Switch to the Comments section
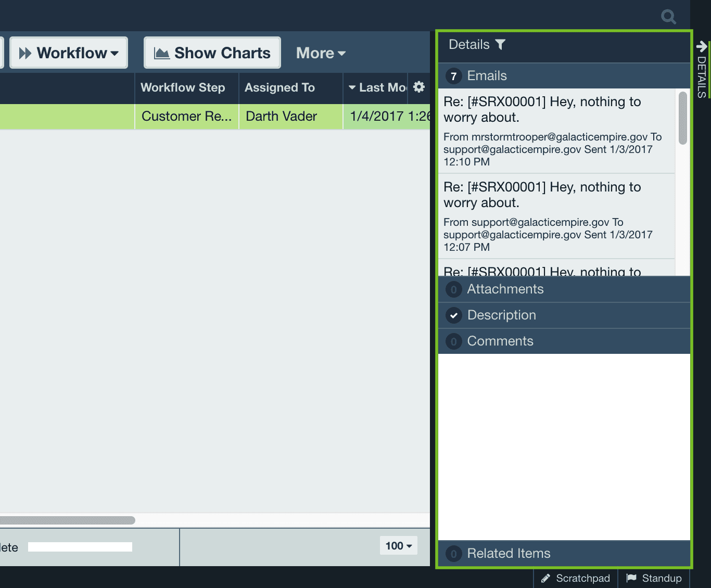Screen dimensions: 711x588 [x=500, y=341]
